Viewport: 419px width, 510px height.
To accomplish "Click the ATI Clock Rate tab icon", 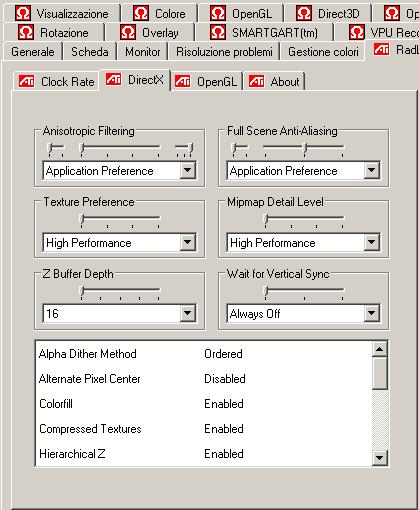I will 26,81.
